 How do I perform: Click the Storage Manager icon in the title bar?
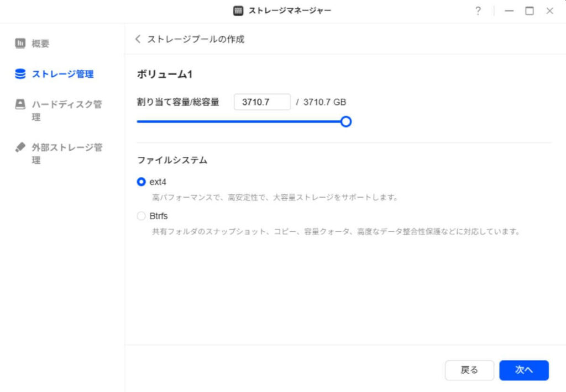(237, 10)
